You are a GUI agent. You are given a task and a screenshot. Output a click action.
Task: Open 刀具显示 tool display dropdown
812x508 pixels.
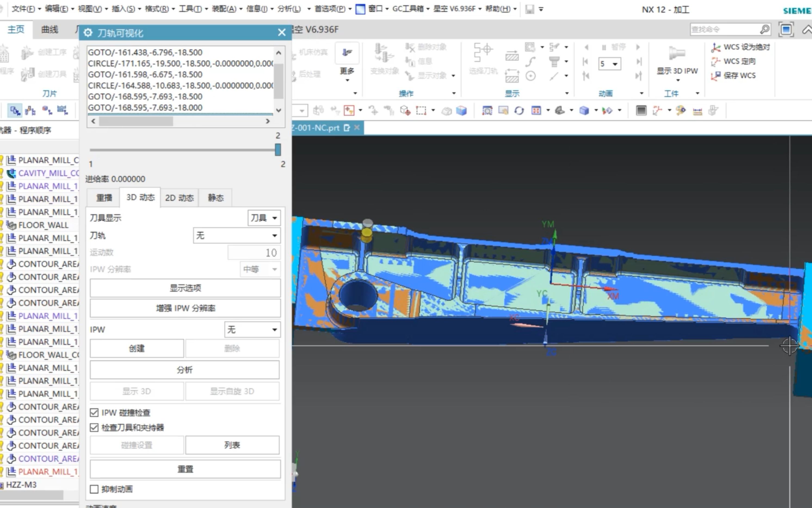tap(263, 217)
